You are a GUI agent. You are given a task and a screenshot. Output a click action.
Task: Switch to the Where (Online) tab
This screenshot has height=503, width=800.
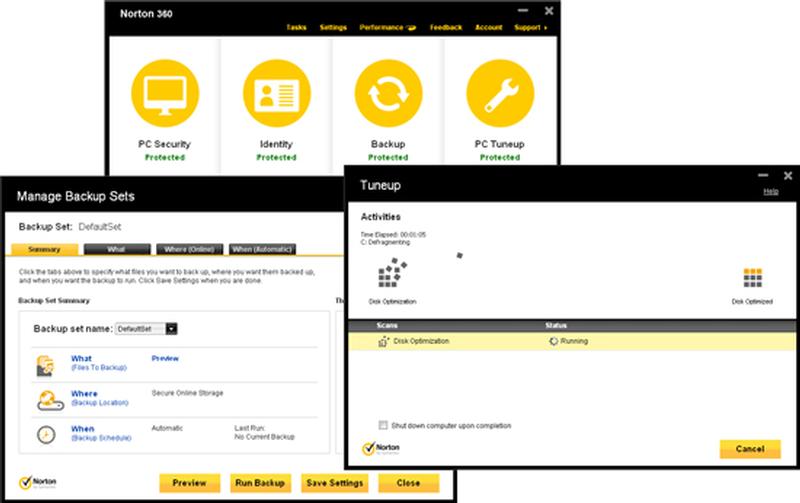click(189, 249)
